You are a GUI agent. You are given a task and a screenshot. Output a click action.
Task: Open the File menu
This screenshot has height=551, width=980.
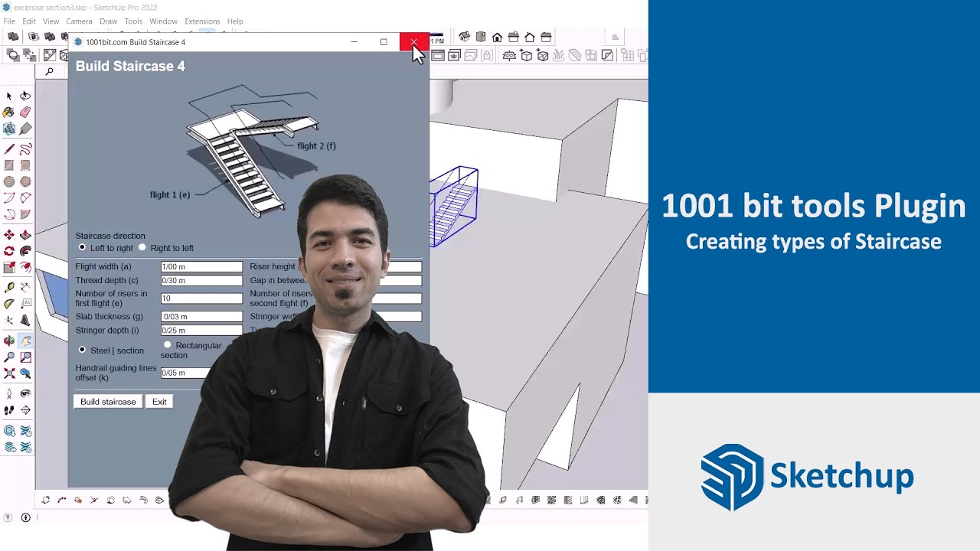(x=9, y=21)
